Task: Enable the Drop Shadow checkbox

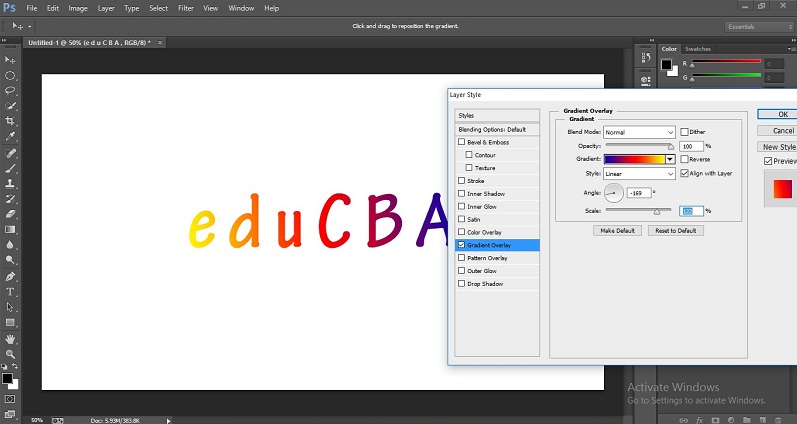Action: 462,284
